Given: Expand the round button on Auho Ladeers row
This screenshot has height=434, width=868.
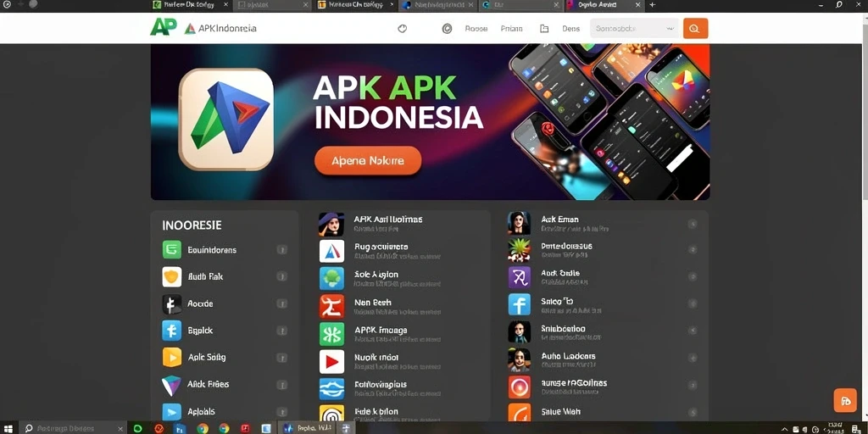Looking at the screenshot, I should pos(692,359).
